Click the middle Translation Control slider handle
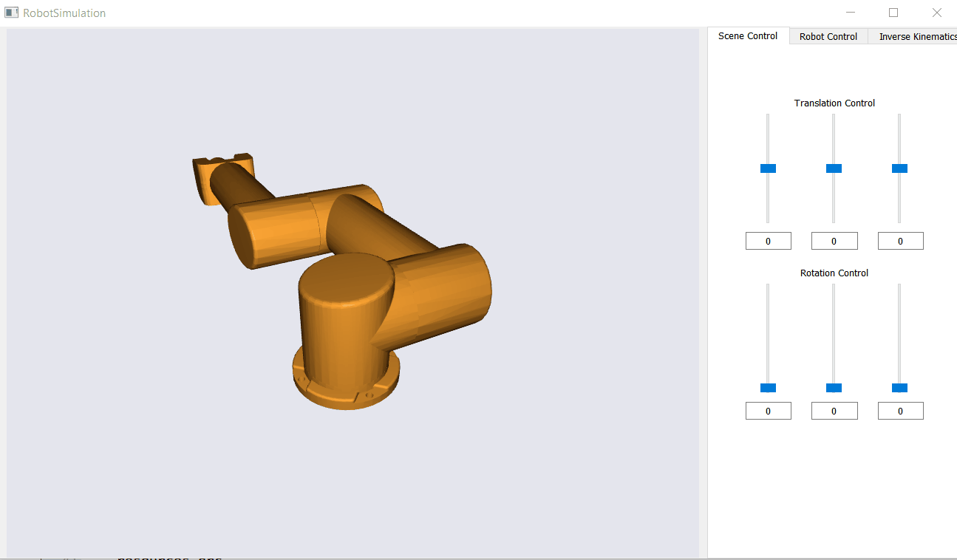 (834, 168)
